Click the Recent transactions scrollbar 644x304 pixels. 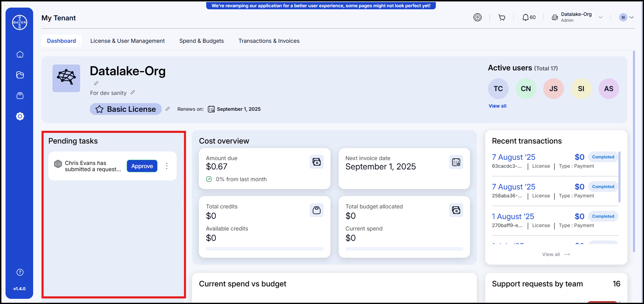(619, 177)
